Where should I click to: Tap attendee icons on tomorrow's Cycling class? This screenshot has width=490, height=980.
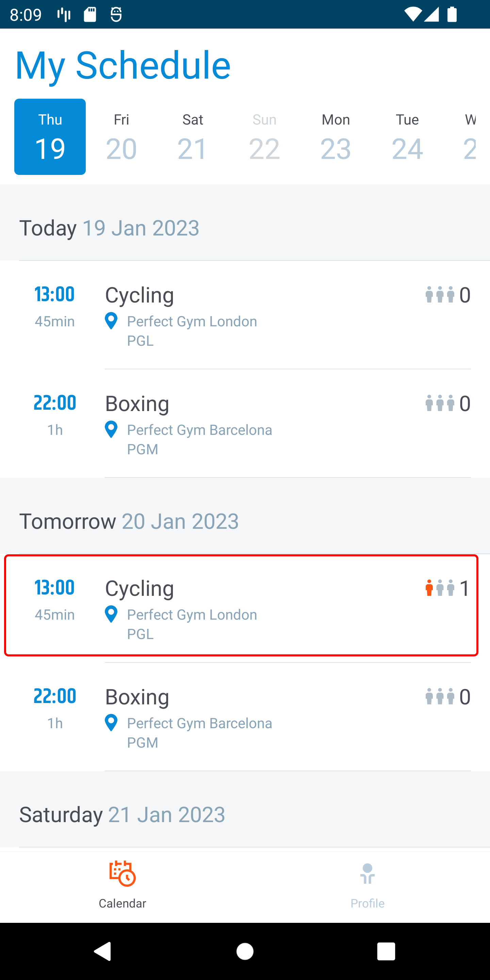click(x=440, y=588)
